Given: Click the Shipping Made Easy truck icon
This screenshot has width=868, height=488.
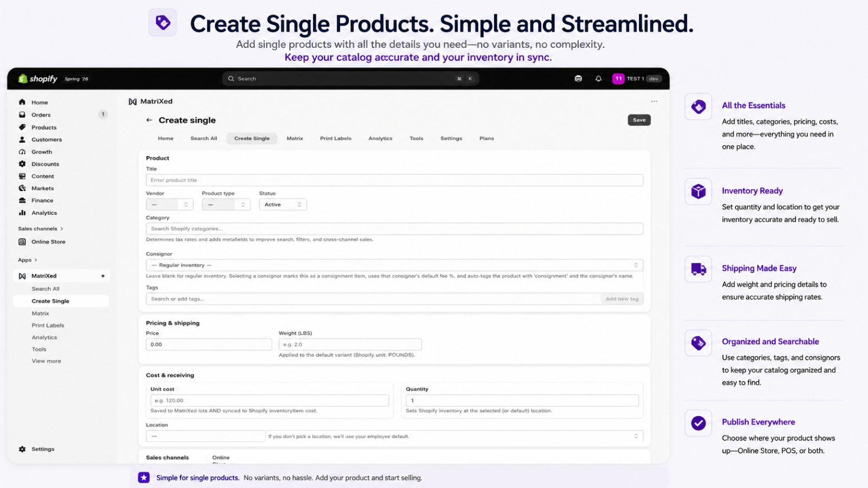Looking at the screenshot, I should (x=698, y=269).
